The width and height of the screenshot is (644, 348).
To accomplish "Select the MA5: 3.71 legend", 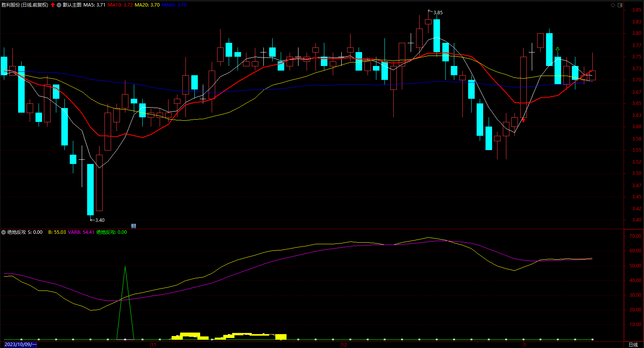I will tap(94, 5).
